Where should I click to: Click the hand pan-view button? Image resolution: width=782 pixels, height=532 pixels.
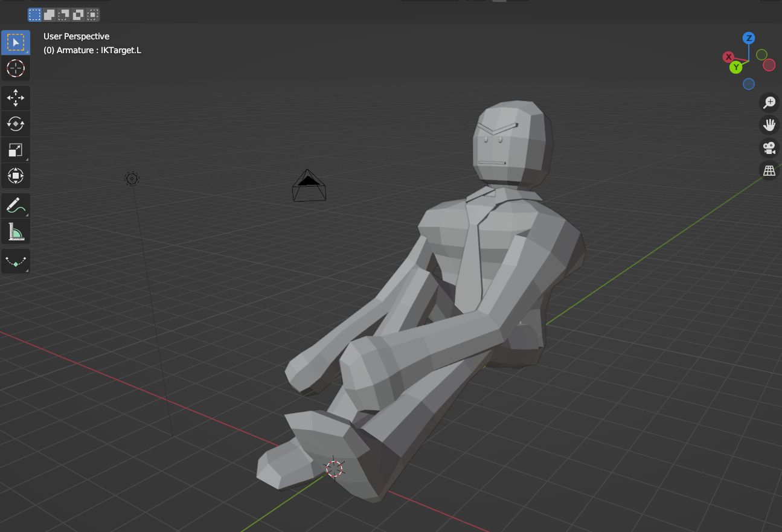(x=769, y=125)
